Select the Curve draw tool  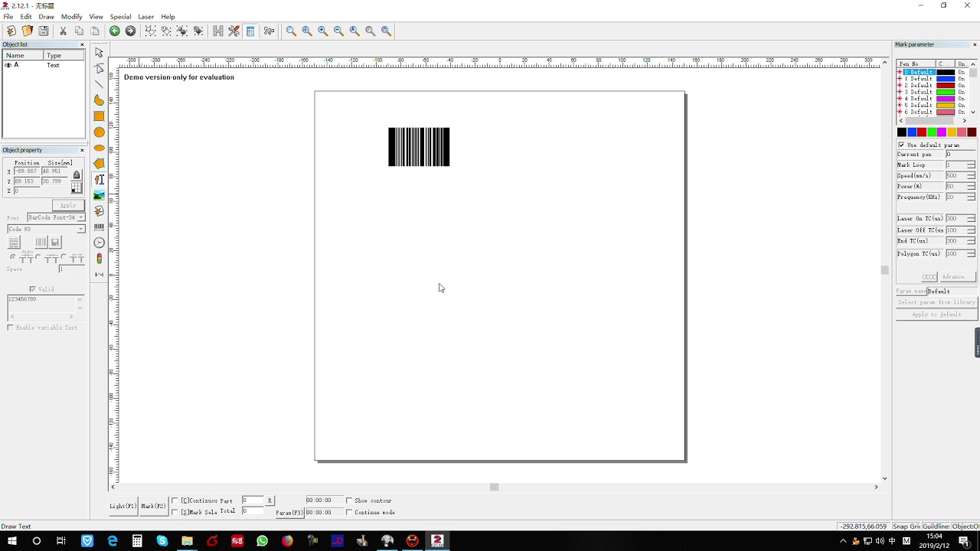(99, 100)
